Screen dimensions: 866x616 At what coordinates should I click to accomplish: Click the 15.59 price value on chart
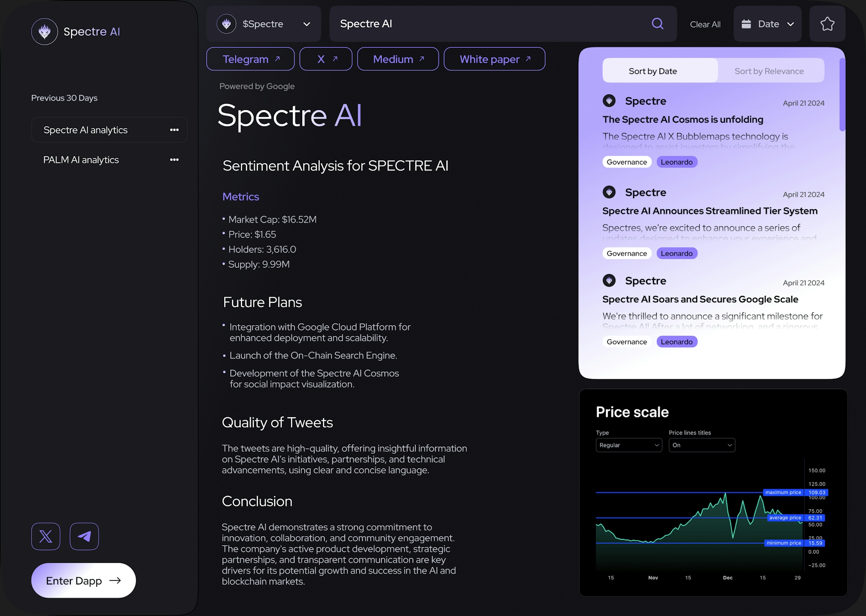click(815, 543)
